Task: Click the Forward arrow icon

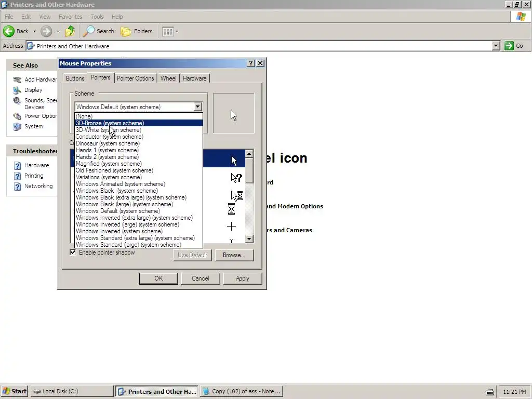Action: [x=46, y=31]
